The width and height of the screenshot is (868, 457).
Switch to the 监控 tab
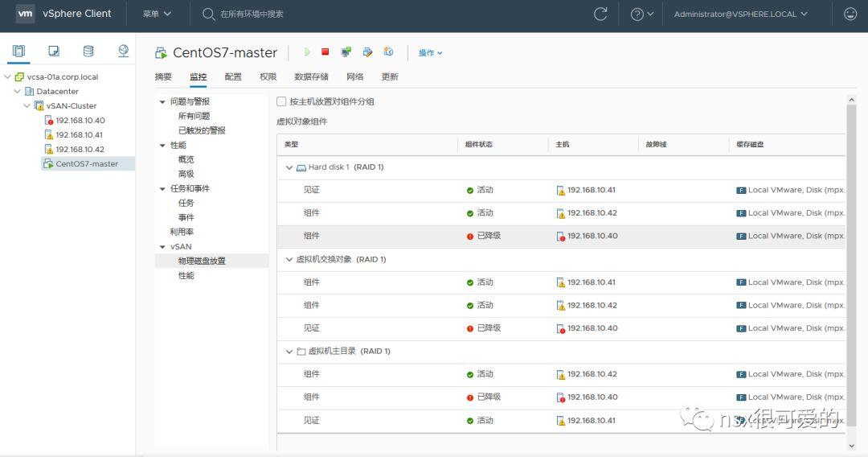pos(199,77)
